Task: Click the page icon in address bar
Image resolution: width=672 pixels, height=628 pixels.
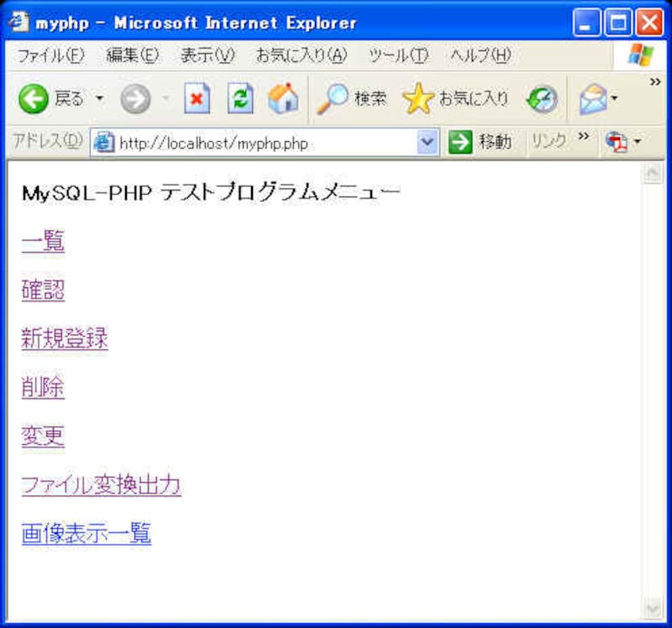Action: [x=104, y=143]
